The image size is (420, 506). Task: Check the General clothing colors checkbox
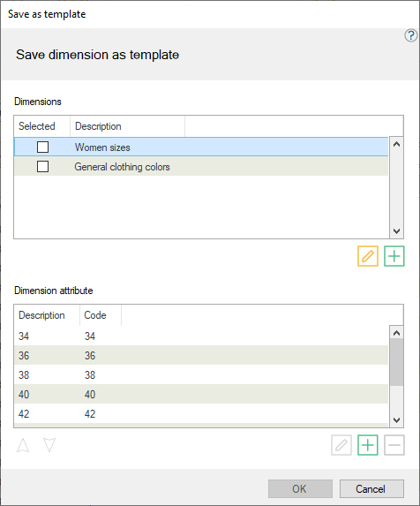click(x=43, y=167)
